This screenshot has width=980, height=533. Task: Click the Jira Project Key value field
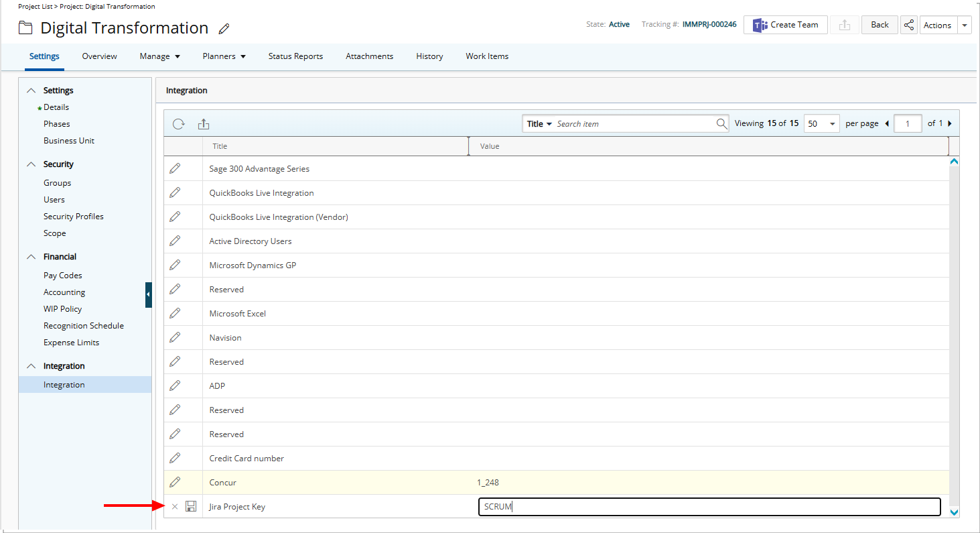[709, 507]
